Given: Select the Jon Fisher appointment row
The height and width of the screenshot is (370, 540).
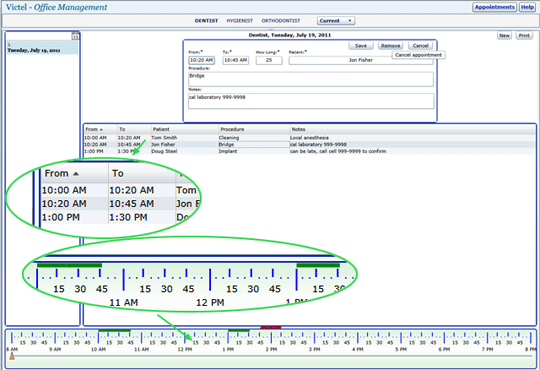Looking at the screenshot, I should click(x=310, y=145).
